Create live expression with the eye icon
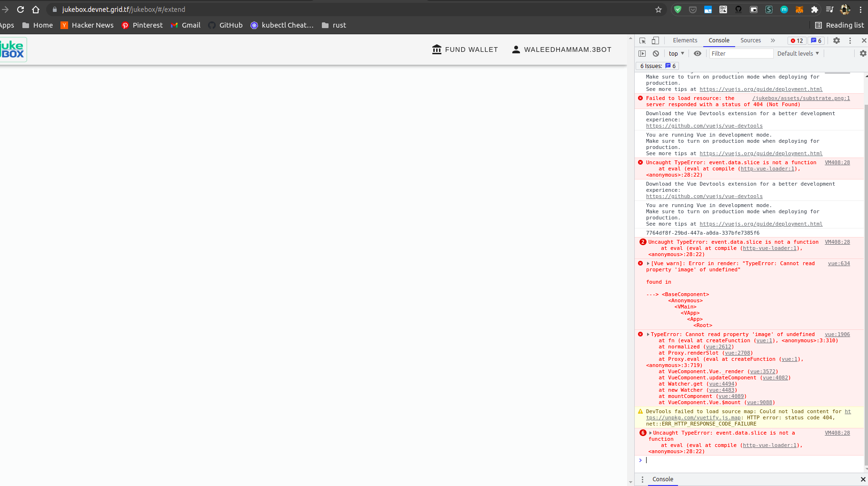 point(698,54)
